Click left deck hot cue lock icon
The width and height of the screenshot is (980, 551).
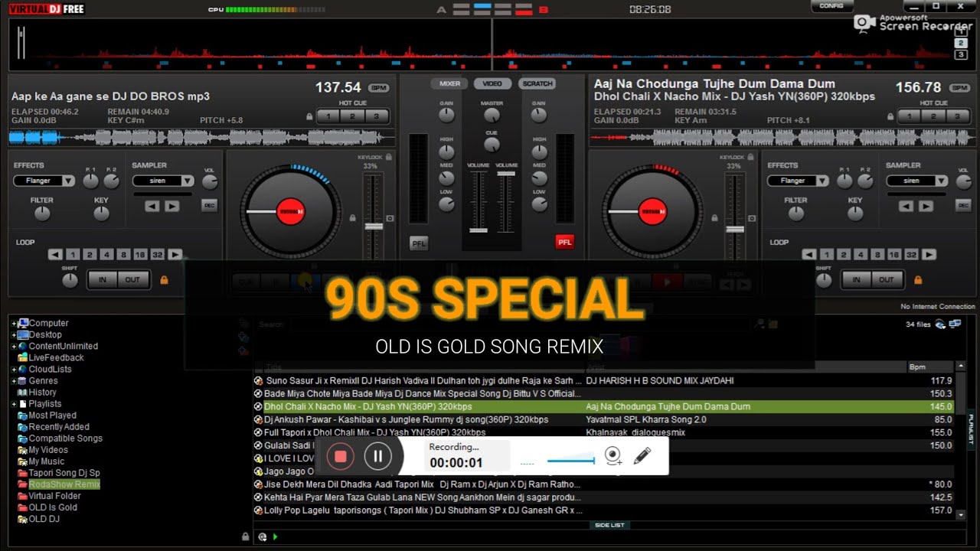309,117
